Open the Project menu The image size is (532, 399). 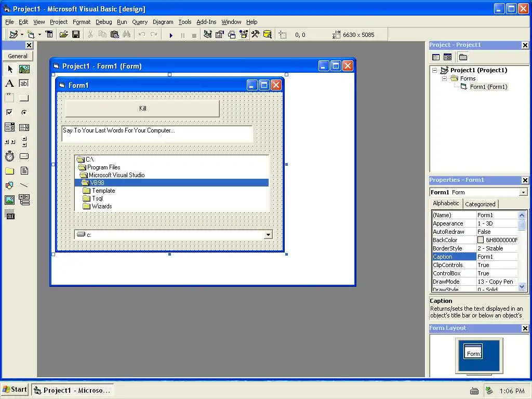click(59, 22)
